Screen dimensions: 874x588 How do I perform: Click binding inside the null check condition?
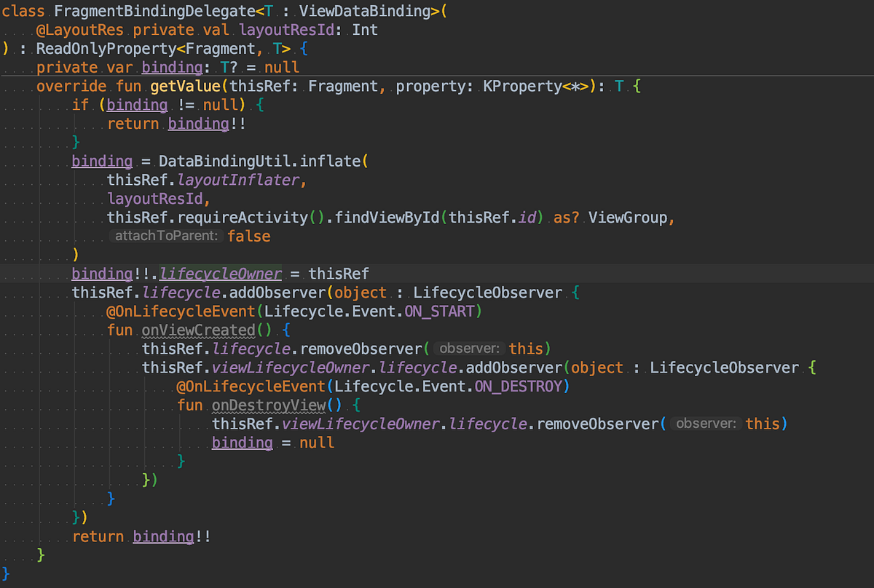tap(136, 105)
